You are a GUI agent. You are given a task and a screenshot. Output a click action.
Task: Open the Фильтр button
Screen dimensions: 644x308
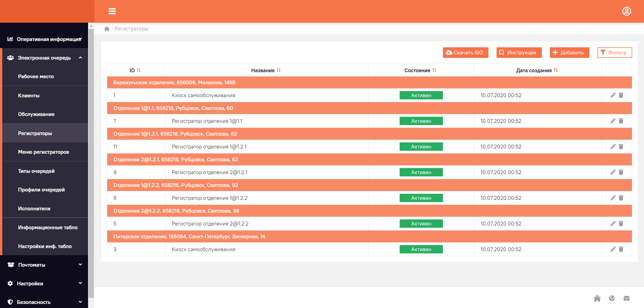614,53
